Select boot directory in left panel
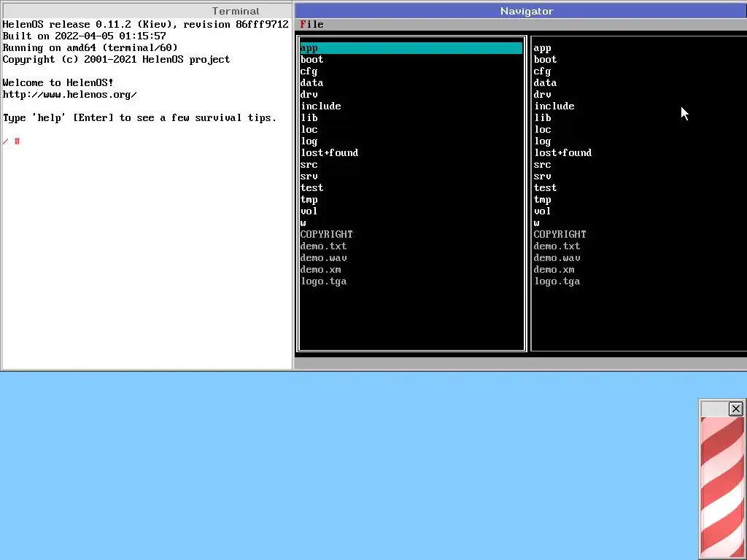 click(311, 60)
